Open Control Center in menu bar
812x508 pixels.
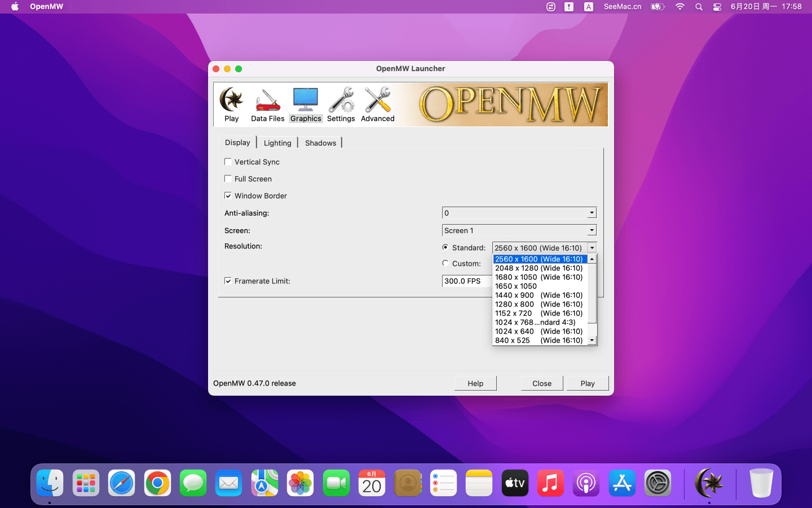717,7
